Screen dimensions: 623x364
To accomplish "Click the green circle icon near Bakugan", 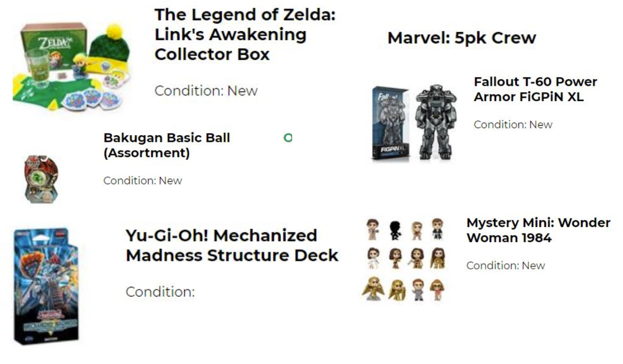I will click(288, 138).
